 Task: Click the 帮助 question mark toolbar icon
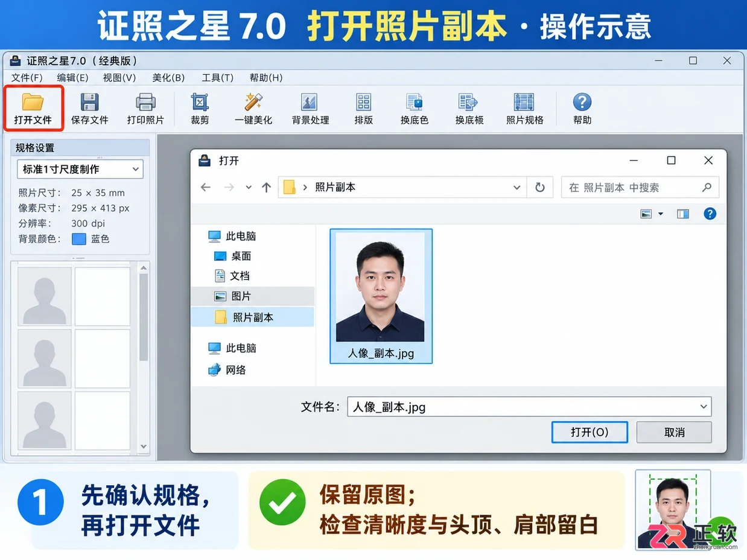582,102
